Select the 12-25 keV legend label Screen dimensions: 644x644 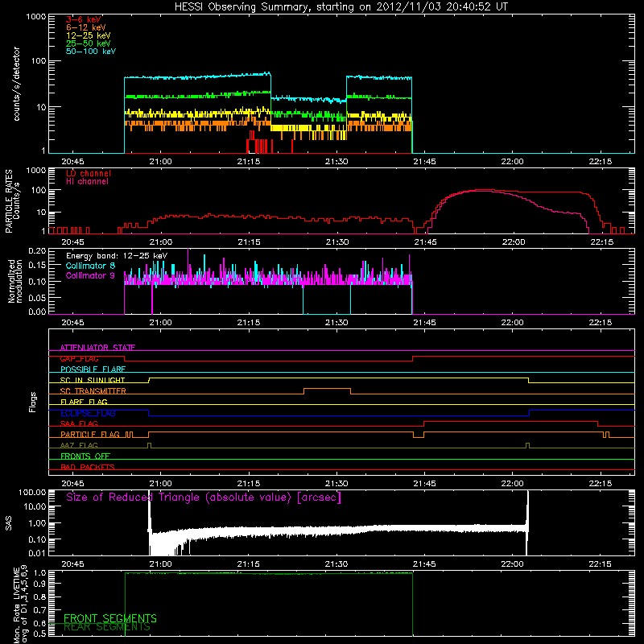(89, 35)
